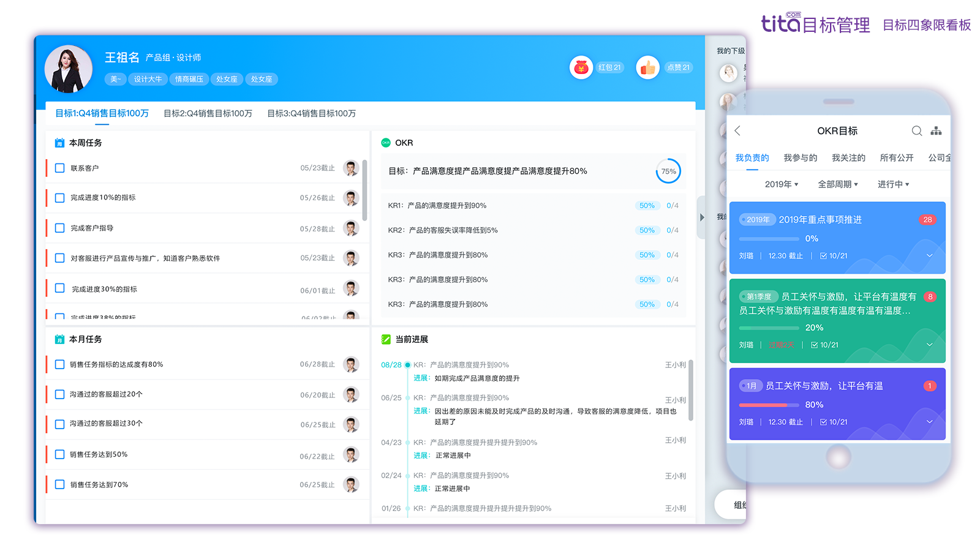Click assignee avatar on 销售任务达到70% task
Image resolution: width=980 pixels, height=551 pixels.
tap(351, 484)
